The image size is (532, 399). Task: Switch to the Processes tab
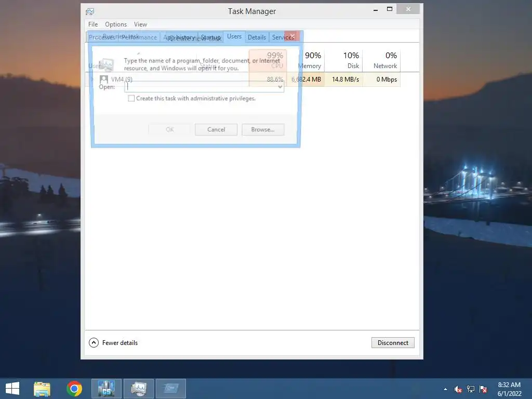pyautogui.click(x=102, y=37)
